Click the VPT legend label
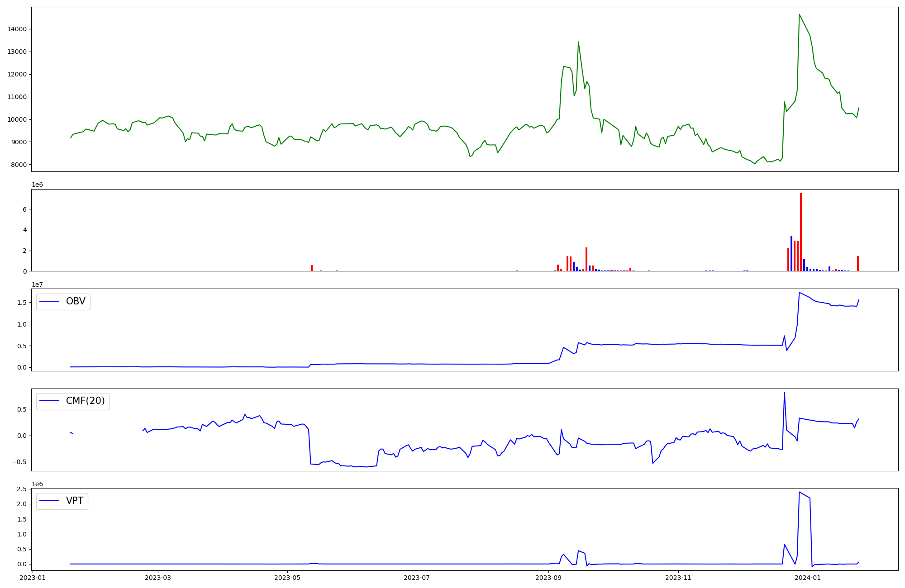This screenshot has height=588, width=905. click(75, 501)
